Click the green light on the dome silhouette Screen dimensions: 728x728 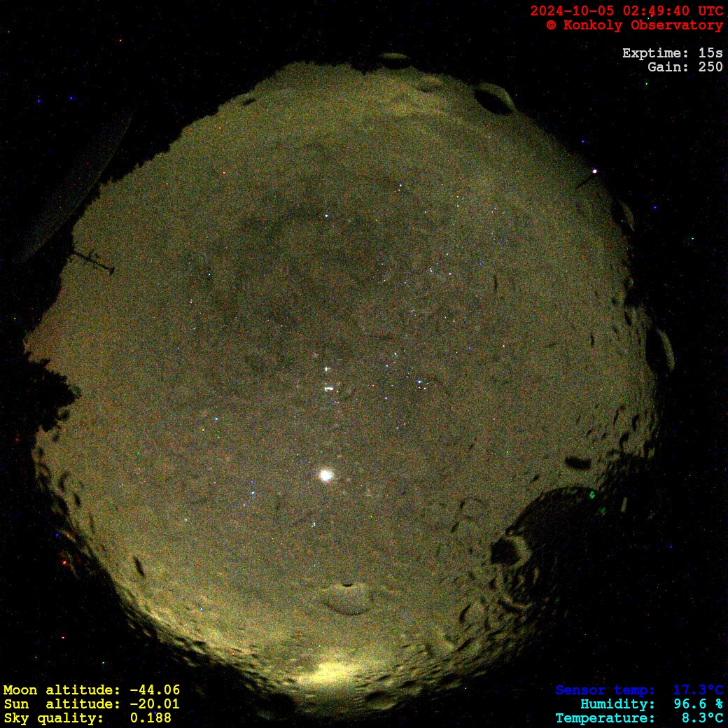tap(592, 495)
